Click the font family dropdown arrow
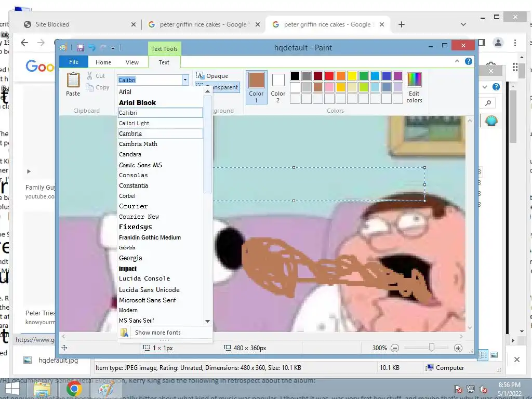The image size is (532, 399). 185,79
